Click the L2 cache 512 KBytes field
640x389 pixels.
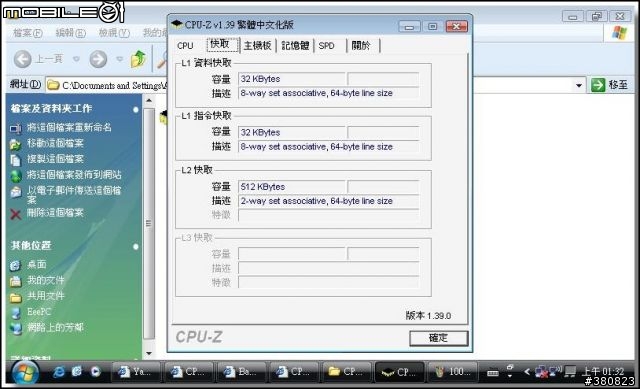[291, 187]
